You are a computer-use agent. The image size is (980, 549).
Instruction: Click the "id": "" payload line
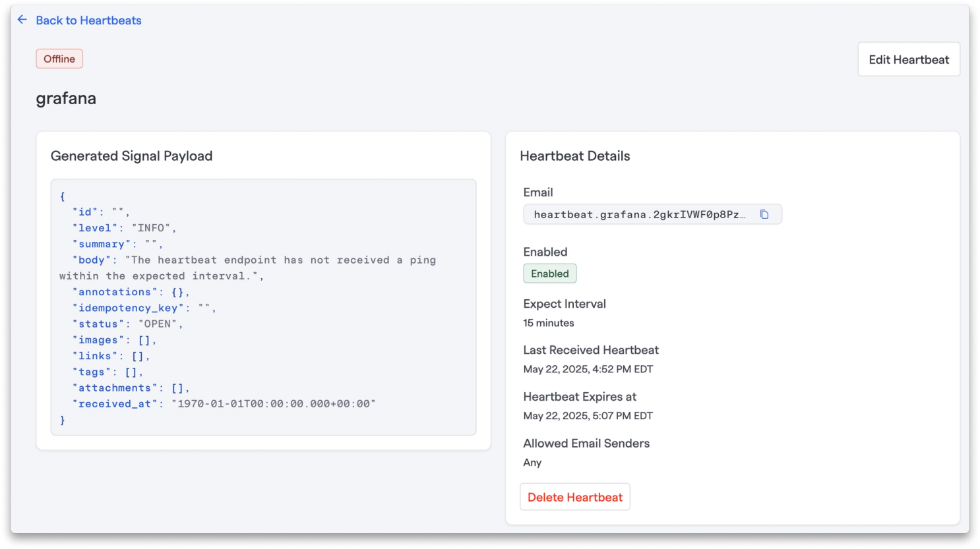tap(102, 212)
